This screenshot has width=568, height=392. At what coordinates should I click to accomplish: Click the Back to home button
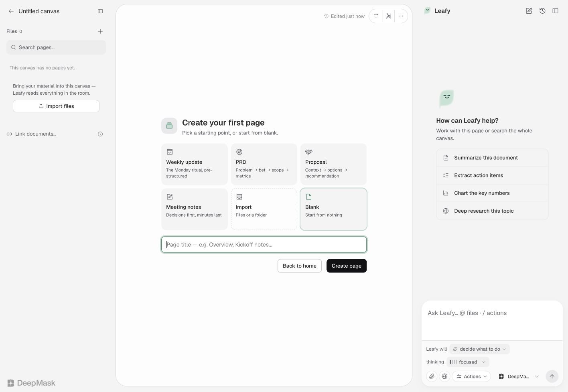coord(300,266)
